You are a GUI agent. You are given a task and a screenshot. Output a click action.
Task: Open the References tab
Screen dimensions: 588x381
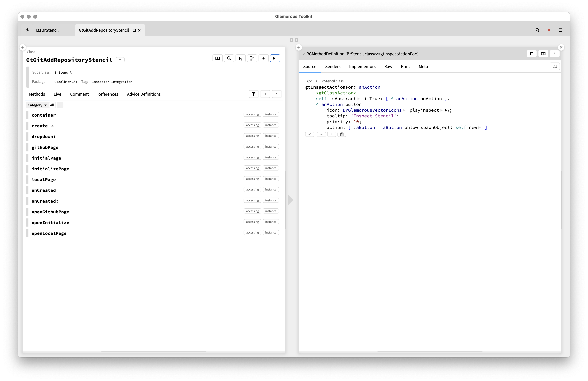point(108,94)
